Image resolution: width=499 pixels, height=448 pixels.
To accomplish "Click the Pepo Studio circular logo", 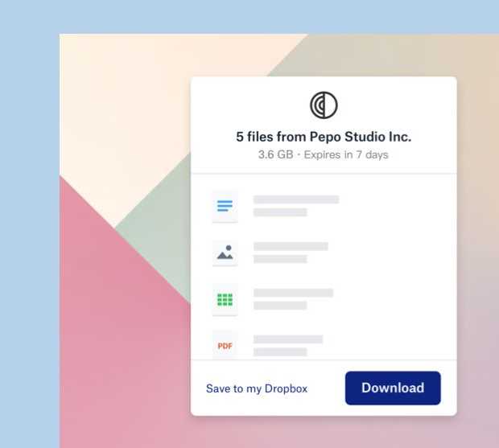I will pyautogui.click(x=324, y=105).
